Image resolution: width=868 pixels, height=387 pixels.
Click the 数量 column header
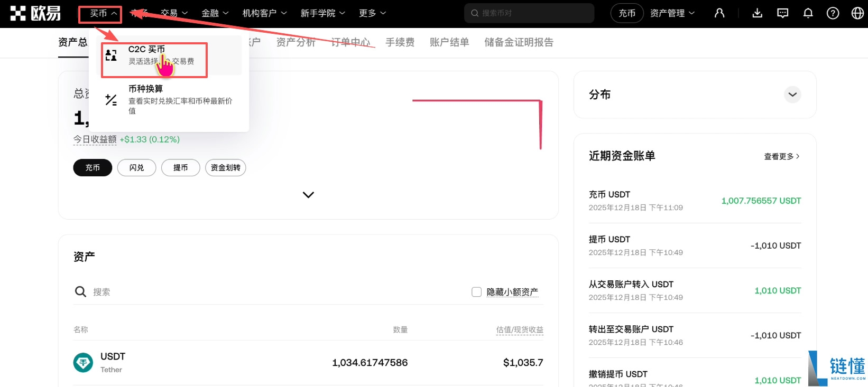(400, 329)
